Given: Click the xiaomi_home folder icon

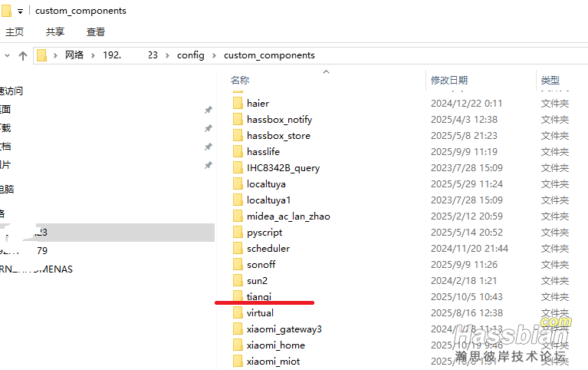Looking at the screenshot, I should tap(237, 345).
